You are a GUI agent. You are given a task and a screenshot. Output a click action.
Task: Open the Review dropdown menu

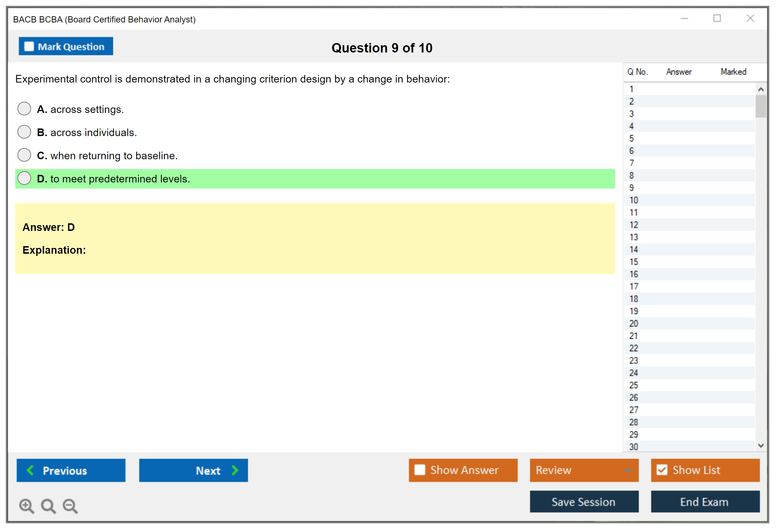click(x=627, y=470)
